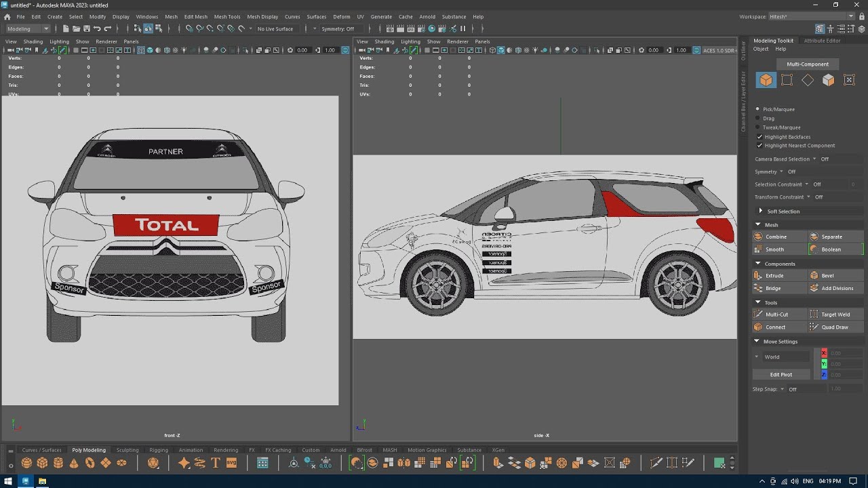Toggle the X axis constraint
868x488 pixels.
824,353
